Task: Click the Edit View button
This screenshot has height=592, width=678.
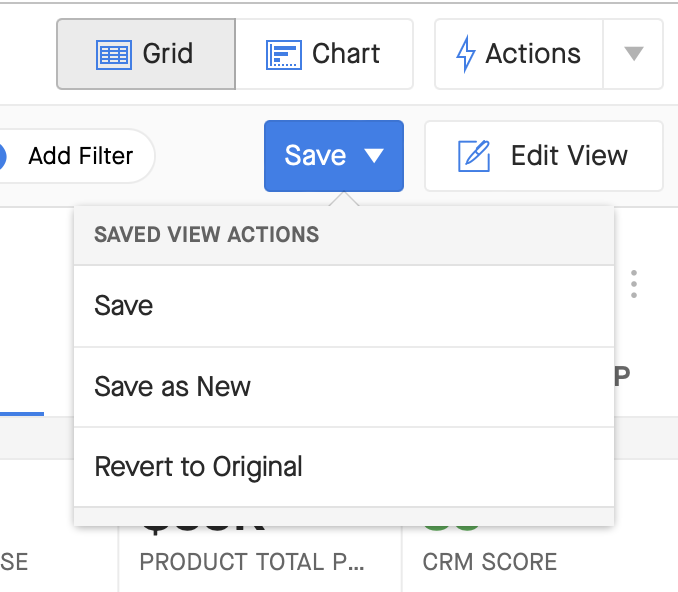Action: (544, 156)
